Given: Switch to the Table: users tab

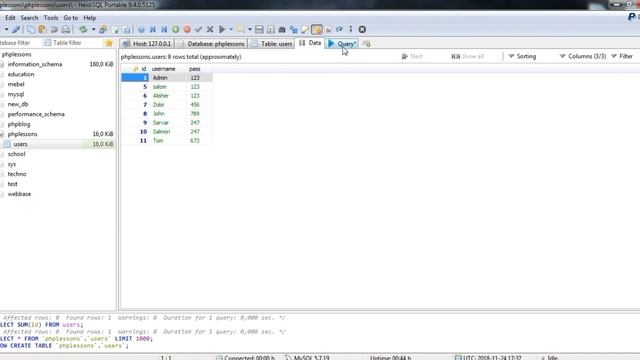Looking at the screenshot, I should point(271,44).
